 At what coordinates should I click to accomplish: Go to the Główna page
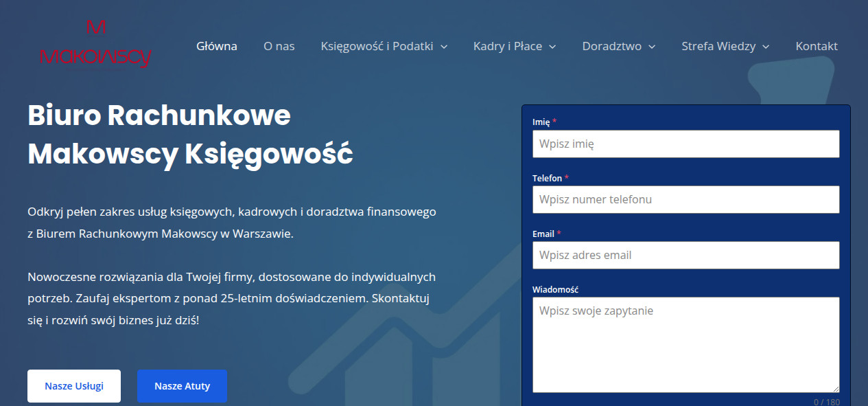216,46
